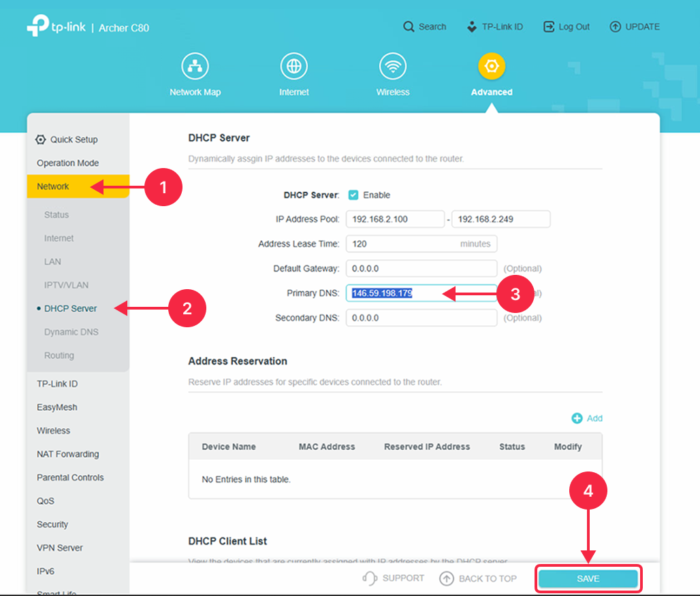Select Dynamic DNS in sidebar
This screenshot has height=596, width=700.
click(x=71, y=332)
